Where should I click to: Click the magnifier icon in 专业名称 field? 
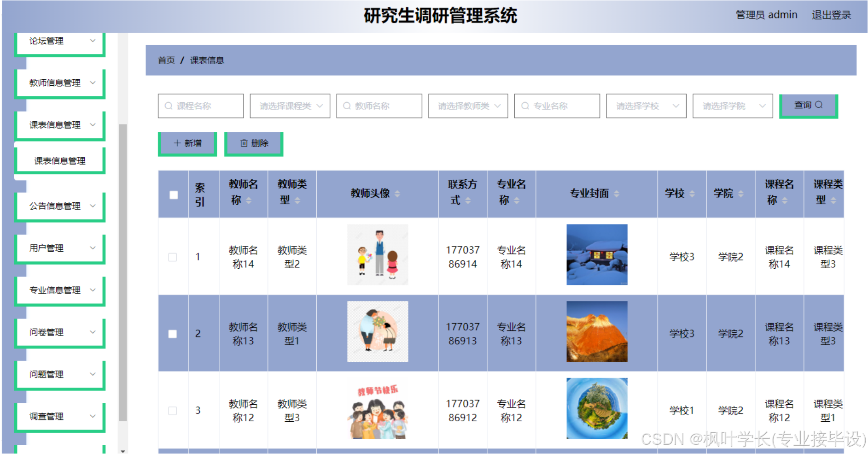pyautogui.click(x=525, y=106)
